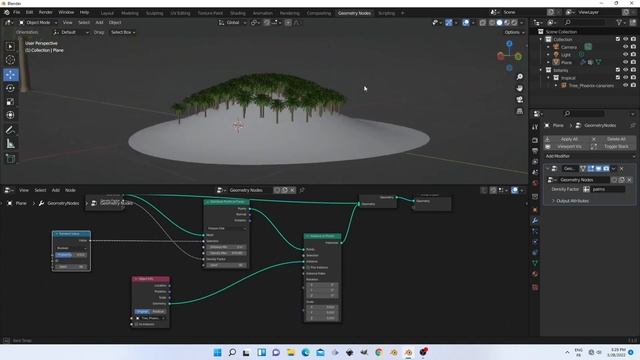Click the Toggle Stack button

coord(614,147)
